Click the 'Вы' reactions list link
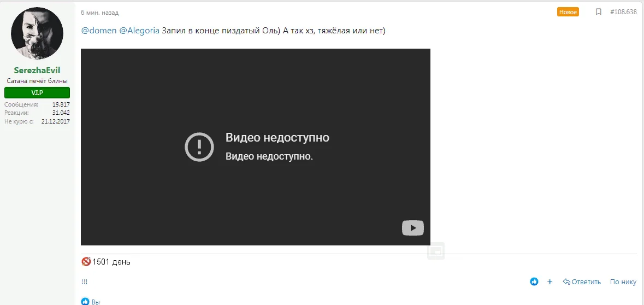644x305 pixels. (x=96, y=302)
